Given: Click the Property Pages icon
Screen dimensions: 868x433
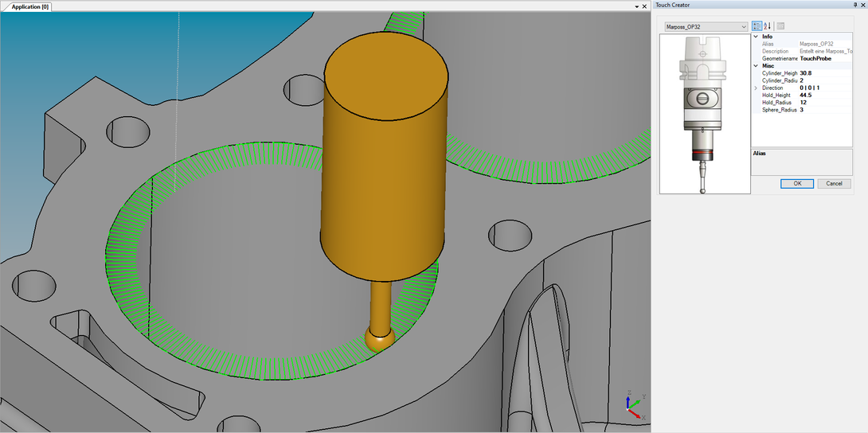Looking at the screenshot, I should 781,26.
